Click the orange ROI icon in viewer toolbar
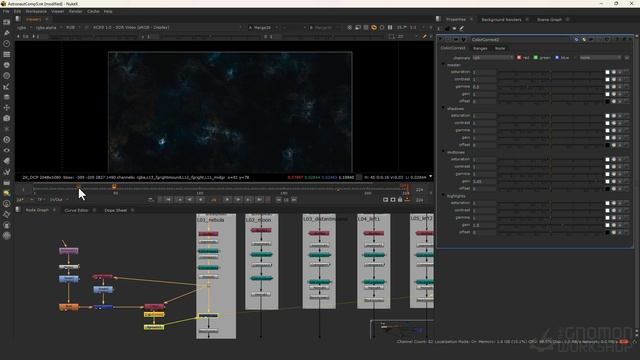640x360 pixels. pos(374,27)
